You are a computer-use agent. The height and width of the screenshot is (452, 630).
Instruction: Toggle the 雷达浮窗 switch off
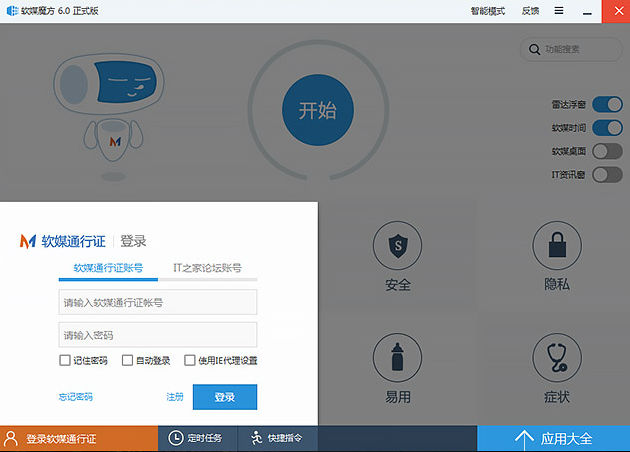click(x=607, y=105)
